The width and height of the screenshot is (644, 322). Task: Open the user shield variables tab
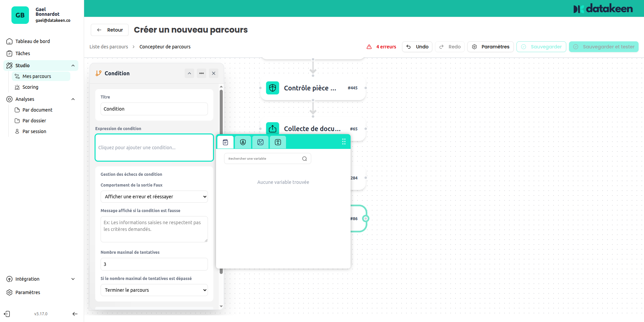(243, 142)
